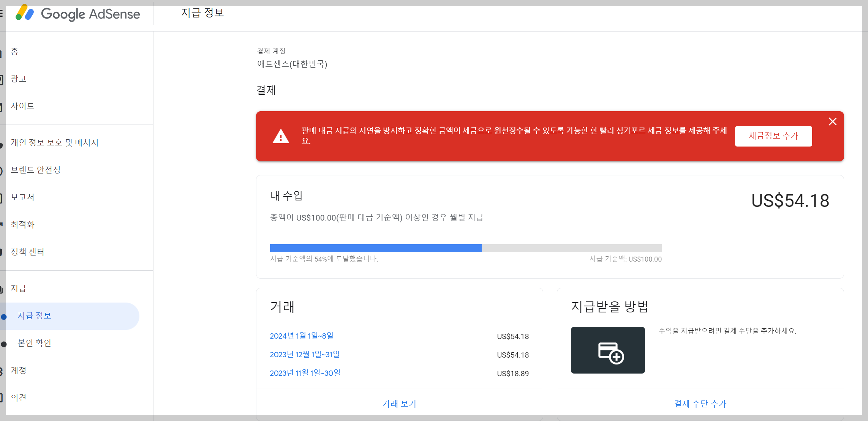
Task: Click the Google AdSense logo
Action: click(78, 14)
